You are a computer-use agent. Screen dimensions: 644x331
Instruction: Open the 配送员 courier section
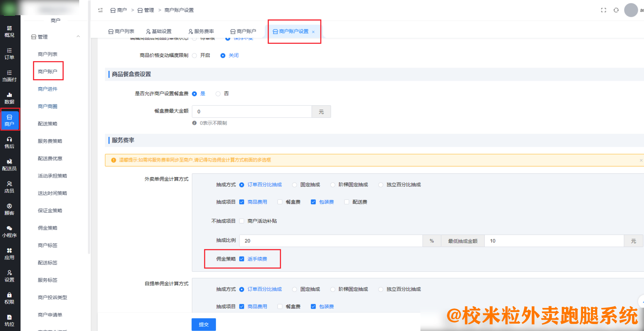[10, 165]
